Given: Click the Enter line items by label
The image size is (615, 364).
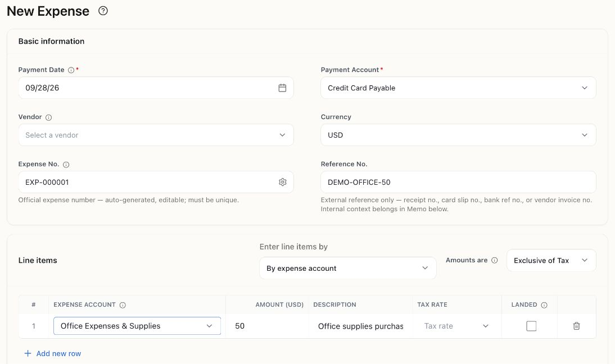Looking at the screenshot, I should point(293,247).
